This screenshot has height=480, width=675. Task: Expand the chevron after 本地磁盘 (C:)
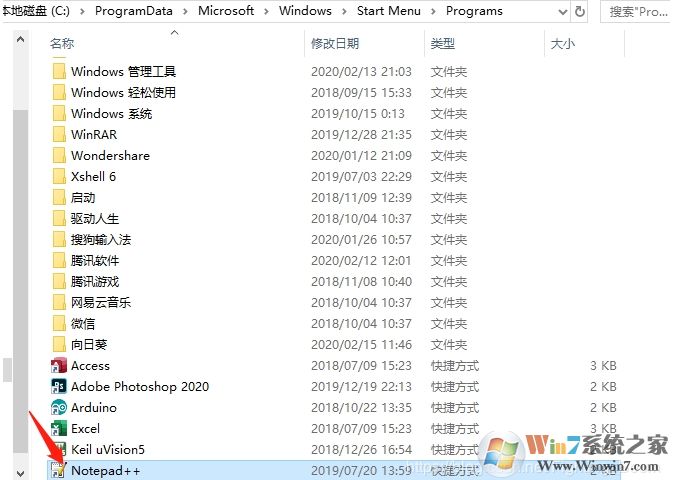point(82,11)
